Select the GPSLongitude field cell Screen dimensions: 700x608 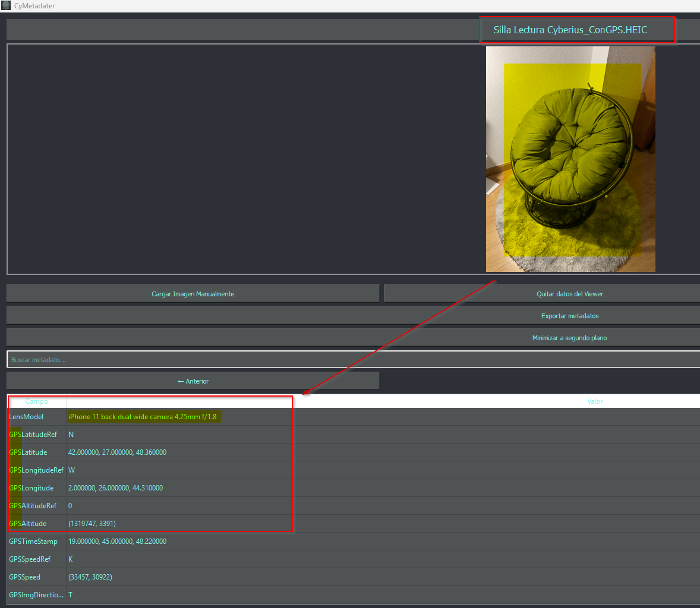[37, 488]
